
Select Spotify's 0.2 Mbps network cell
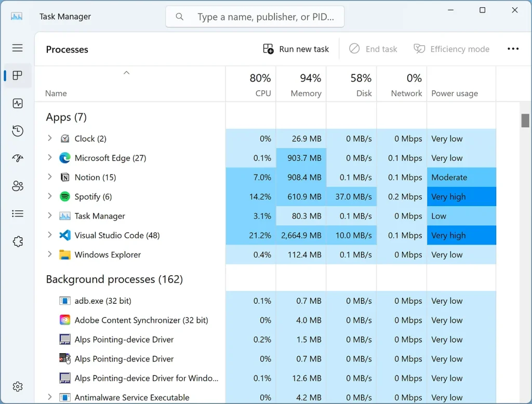click(x=402, y=196)
